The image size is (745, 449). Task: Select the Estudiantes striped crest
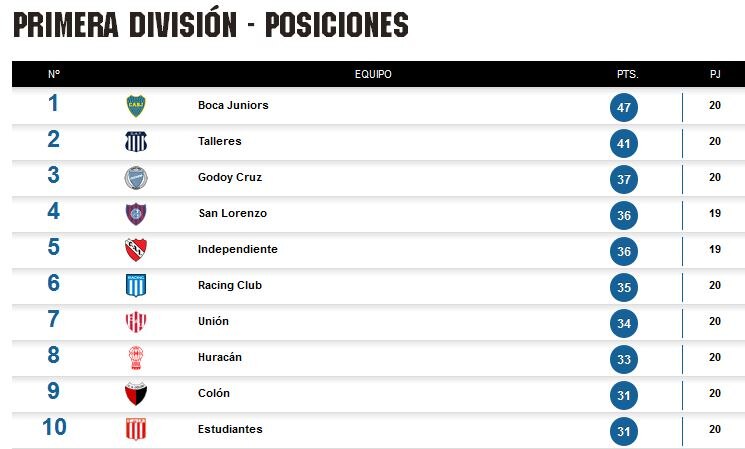point(136,430)
